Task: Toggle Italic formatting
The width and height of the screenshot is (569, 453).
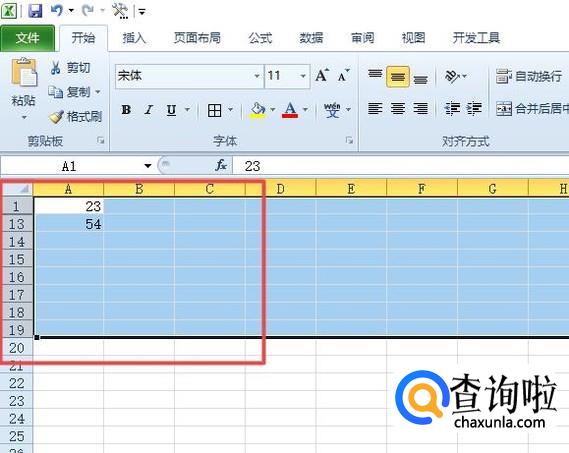Action: tap(148, 109)
